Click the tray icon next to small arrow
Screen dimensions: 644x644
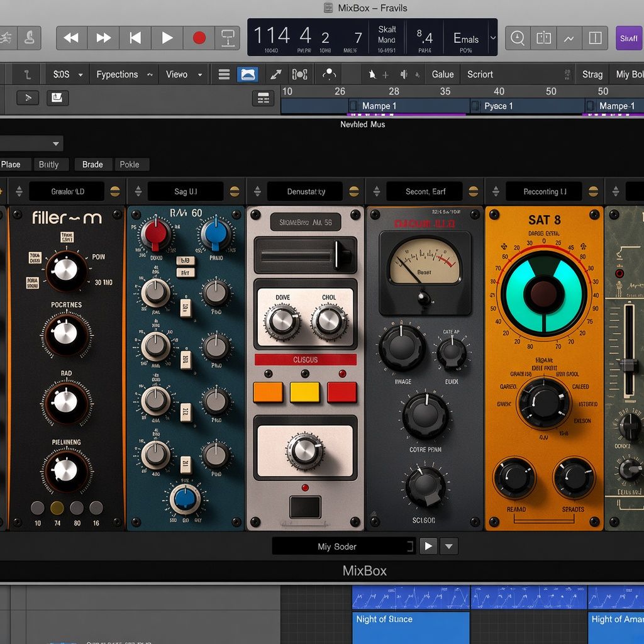click(x=57, y=97)
